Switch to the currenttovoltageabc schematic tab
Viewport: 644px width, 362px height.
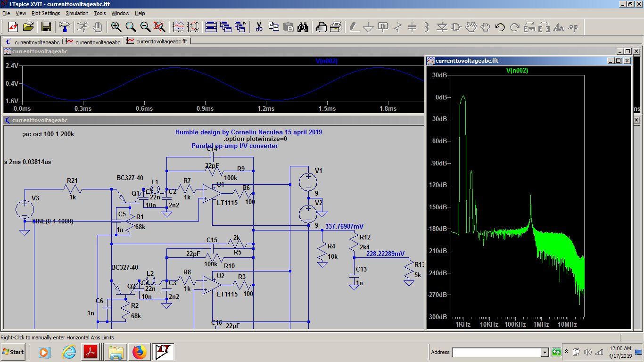click(33, 41)
